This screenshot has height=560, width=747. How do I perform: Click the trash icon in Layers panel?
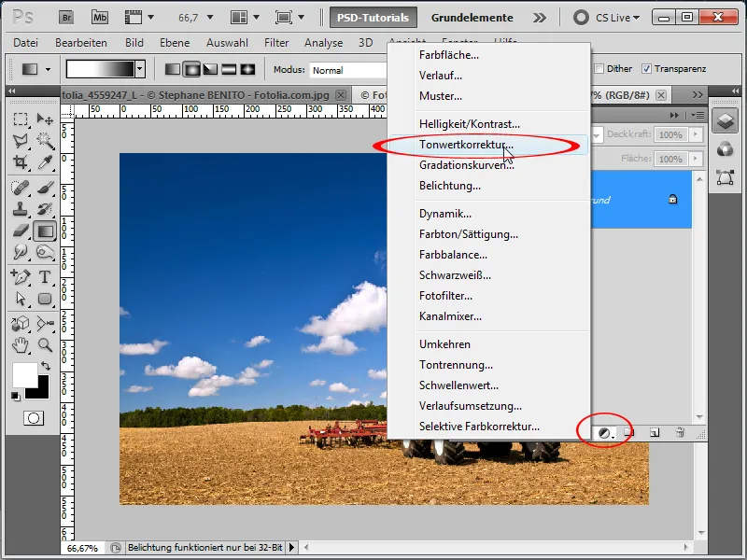coord(680,431)
